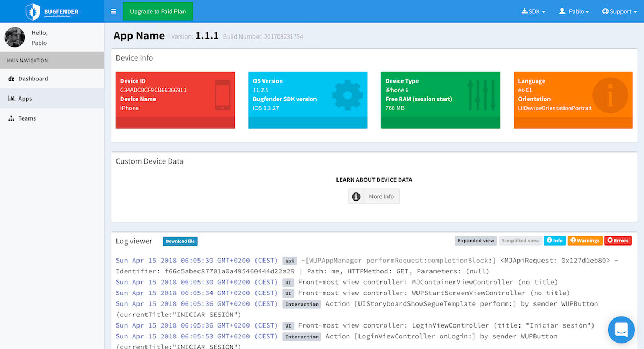Click the green Device Type card
This screenshot has width=644, height=349.
pos(441,100)
